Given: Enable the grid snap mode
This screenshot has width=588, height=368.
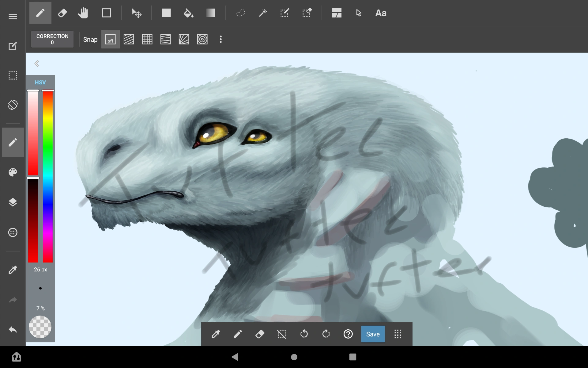Looking at the screenshot, I should point(147,39).
